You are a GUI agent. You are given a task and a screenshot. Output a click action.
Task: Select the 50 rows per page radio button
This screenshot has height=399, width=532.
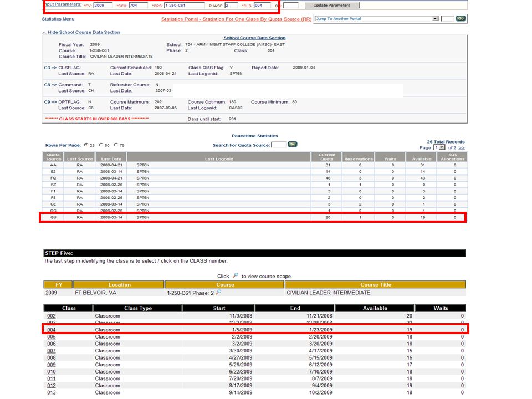coord(101,145)
